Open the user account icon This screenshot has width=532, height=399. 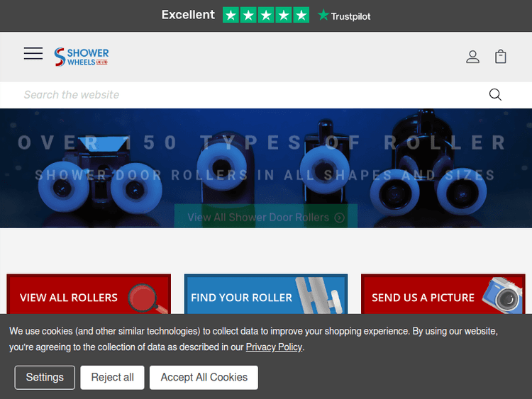point(472,57)
